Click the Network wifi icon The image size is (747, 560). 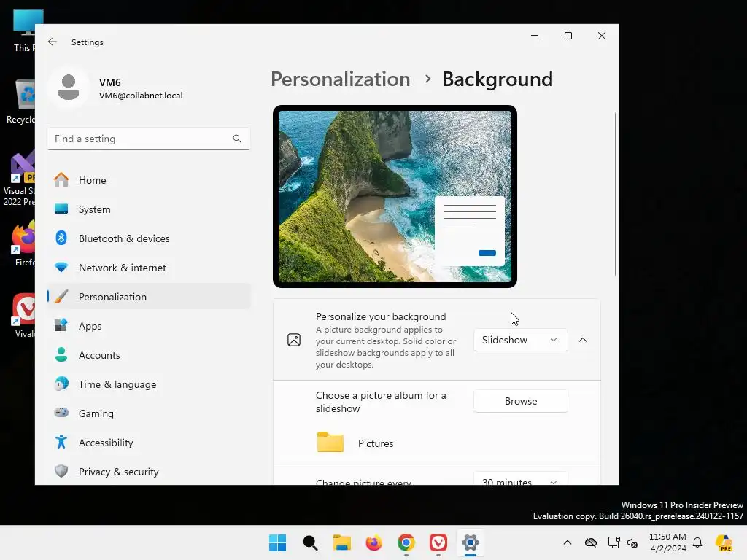[61, 267]
